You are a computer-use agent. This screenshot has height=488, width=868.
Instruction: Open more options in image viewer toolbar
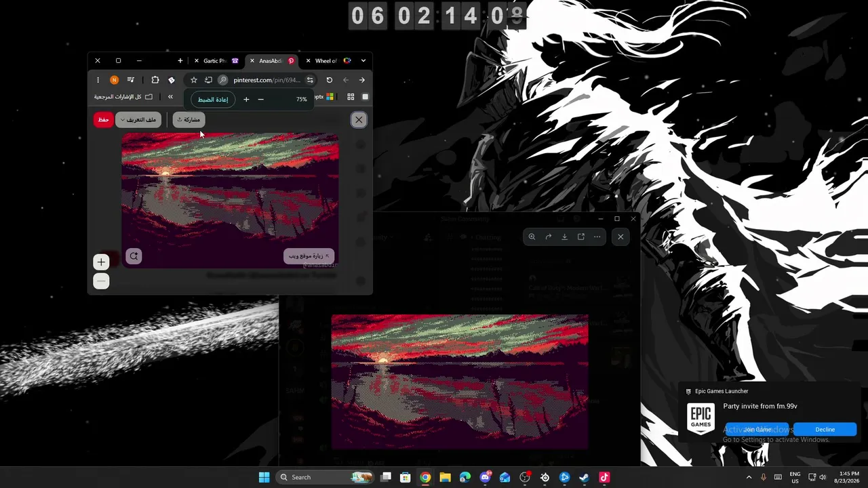point(597,237)
